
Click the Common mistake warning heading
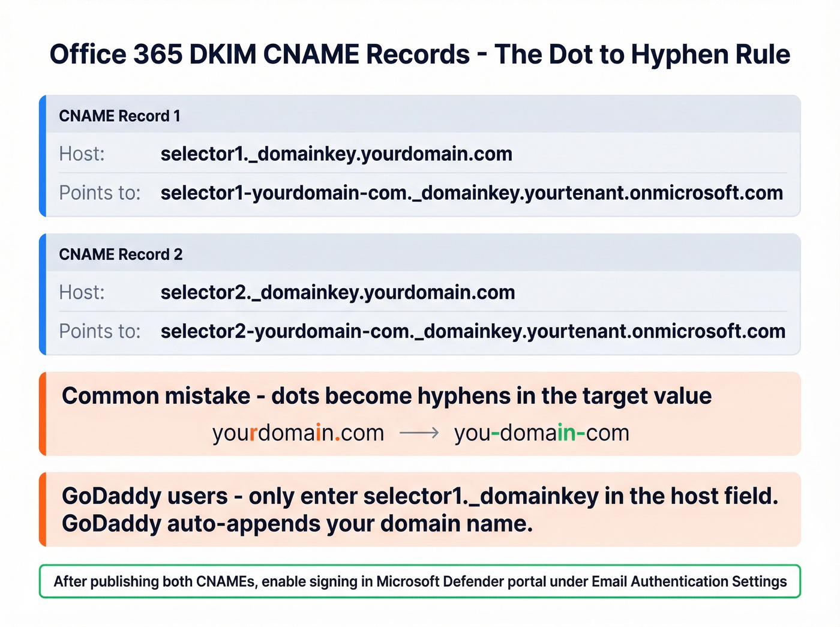pyautogui.click(x=386, y=396)
